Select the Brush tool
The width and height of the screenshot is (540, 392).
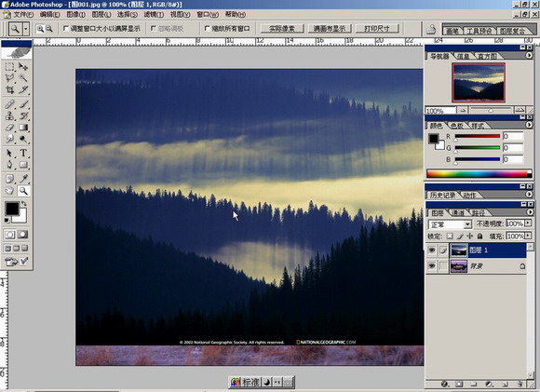click(x=23, y=103)
